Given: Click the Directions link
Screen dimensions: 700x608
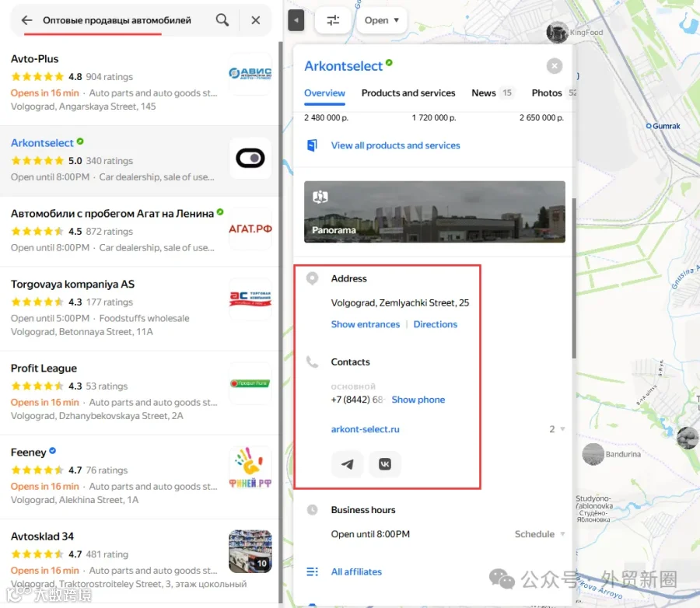Looking at the screenshot, I should (436, 324).
